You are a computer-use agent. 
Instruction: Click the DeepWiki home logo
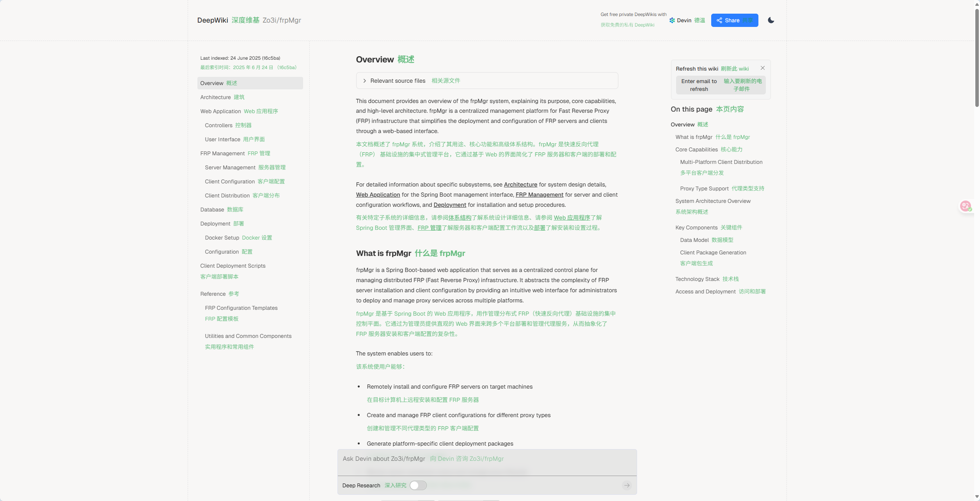212,20
